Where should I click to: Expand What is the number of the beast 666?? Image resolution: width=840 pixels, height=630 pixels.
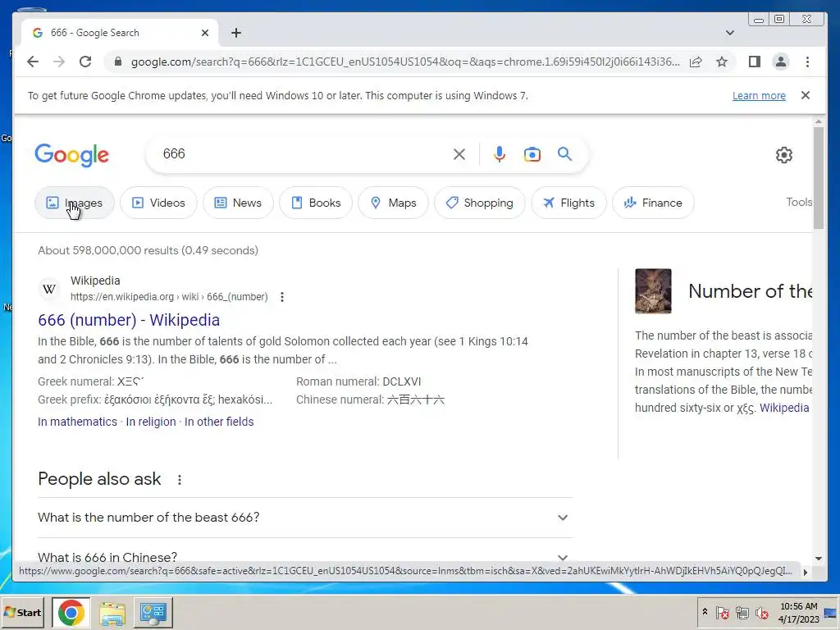tap(305, 518)
